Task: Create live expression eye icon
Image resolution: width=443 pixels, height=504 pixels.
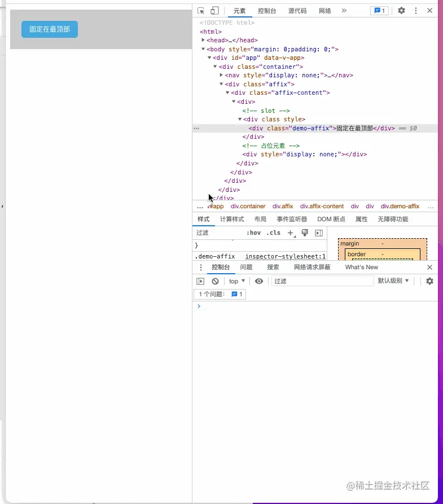Action: click(x=259, y=281)
